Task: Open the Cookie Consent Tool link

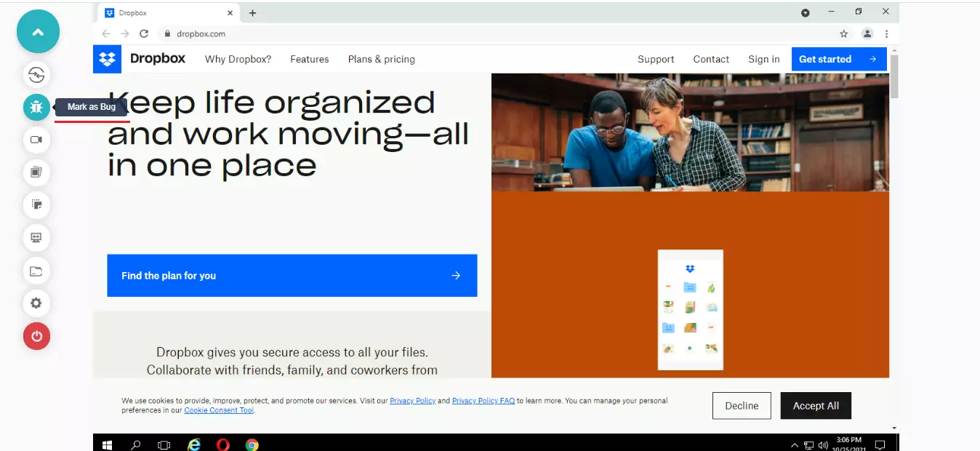Action: (219, 410)
